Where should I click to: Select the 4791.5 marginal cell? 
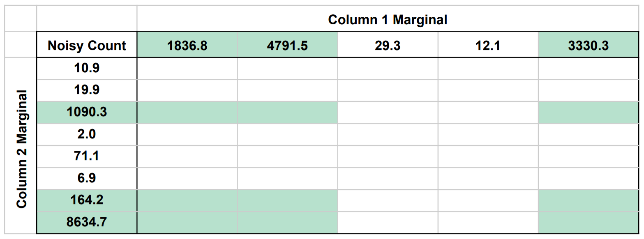(x=287, y=46)
